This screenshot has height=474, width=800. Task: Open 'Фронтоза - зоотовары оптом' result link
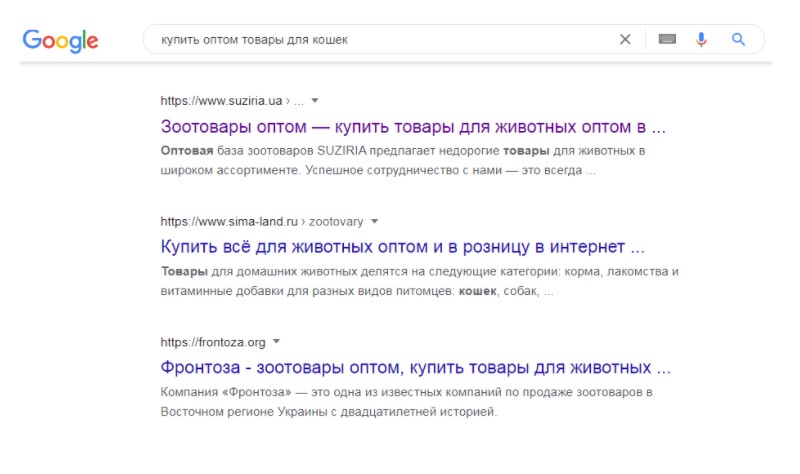(415, 367)
